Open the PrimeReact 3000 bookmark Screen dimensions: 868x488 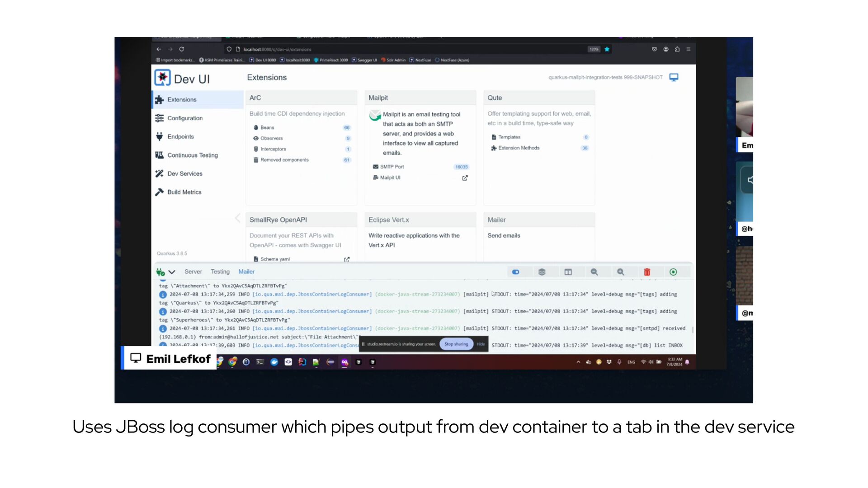pyautogui.click(x=330, y=60)
